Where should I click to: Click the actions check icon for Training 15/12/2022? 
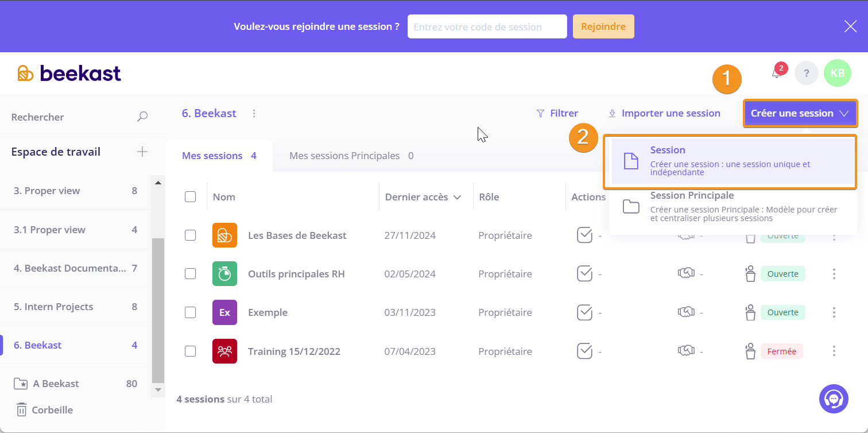click(584, 351)
